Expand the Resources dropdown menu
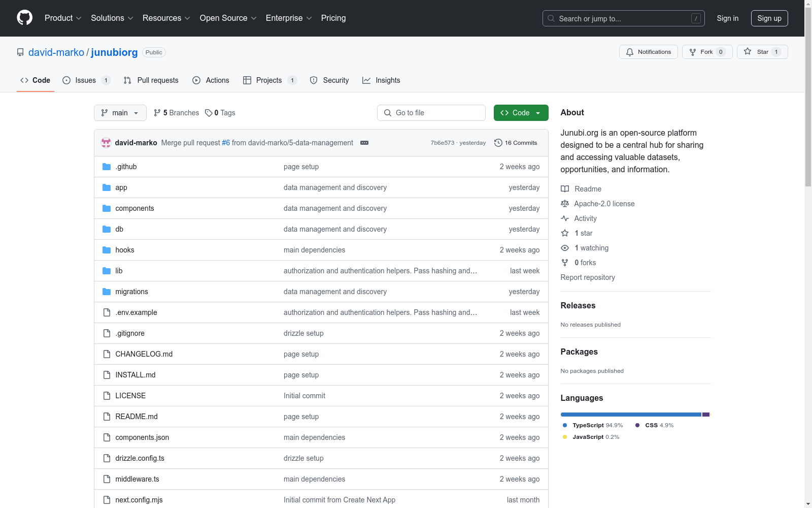Viewport: 812px width, 508px height. [x=166, y=18]
